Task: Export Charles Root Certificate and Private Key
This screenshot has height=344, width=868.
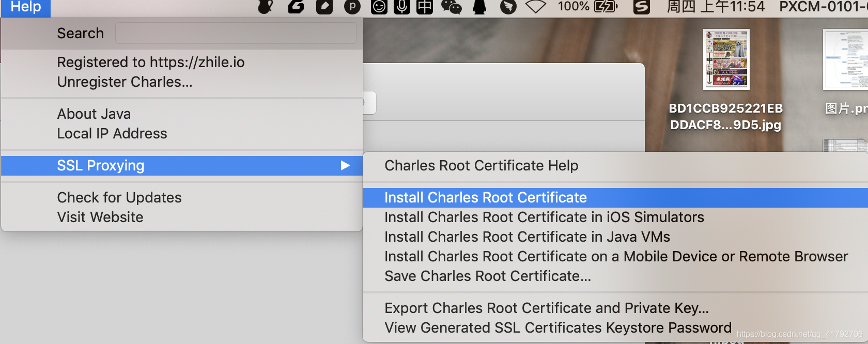Action: 547,308
